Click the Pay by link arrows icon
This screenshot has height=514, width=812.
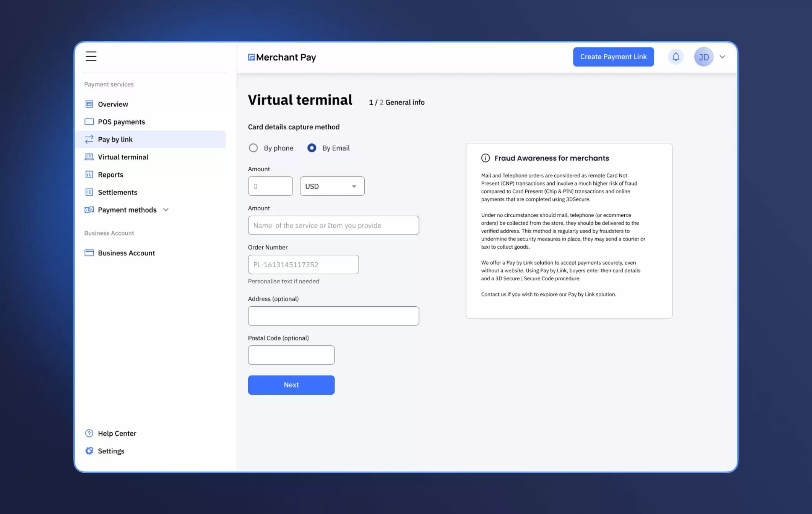pyautogui.click(x=89, y=139)
